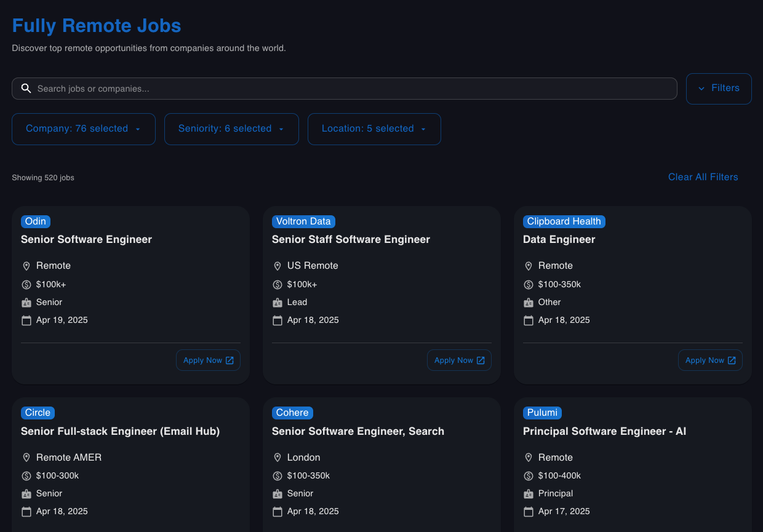Click the Remote AMER location text

[x=69, y=458]
